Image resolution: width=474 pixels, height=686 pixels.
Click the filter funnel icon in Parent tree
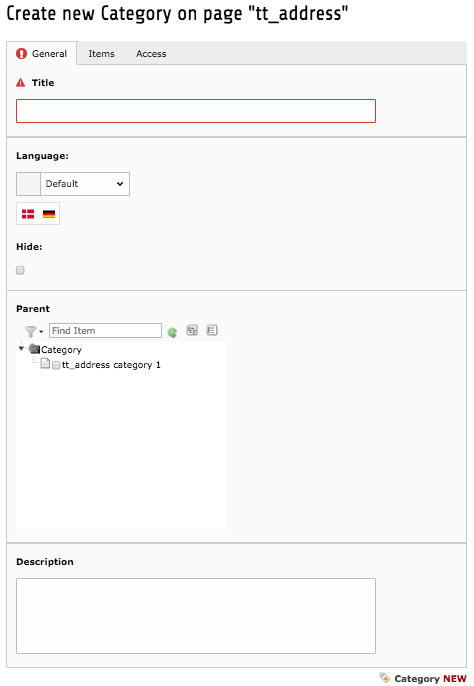(x=30, y=332)
